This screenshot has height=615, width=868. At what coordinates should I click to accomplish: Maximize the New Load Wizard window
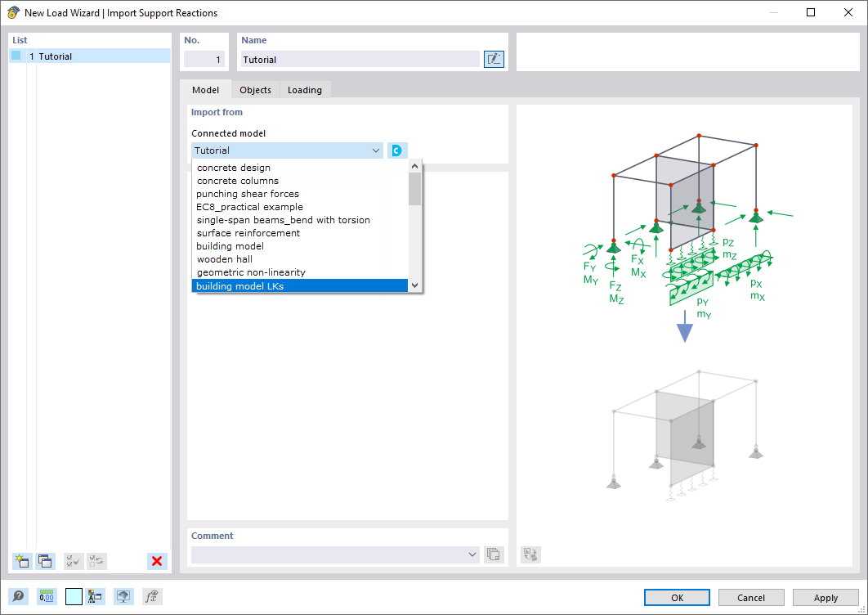point(811,12)
